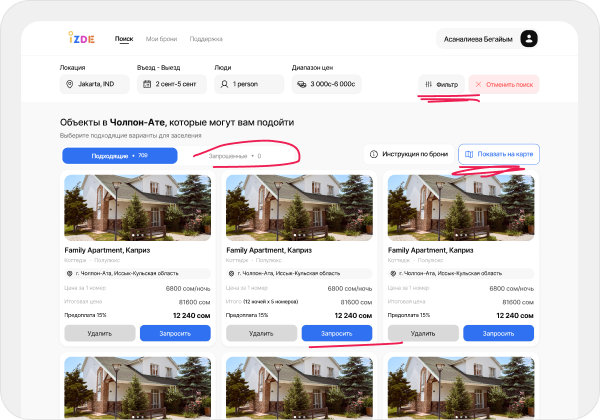
Task: Click Отменить поиск to cancel the search
Action: pos(505,85)
